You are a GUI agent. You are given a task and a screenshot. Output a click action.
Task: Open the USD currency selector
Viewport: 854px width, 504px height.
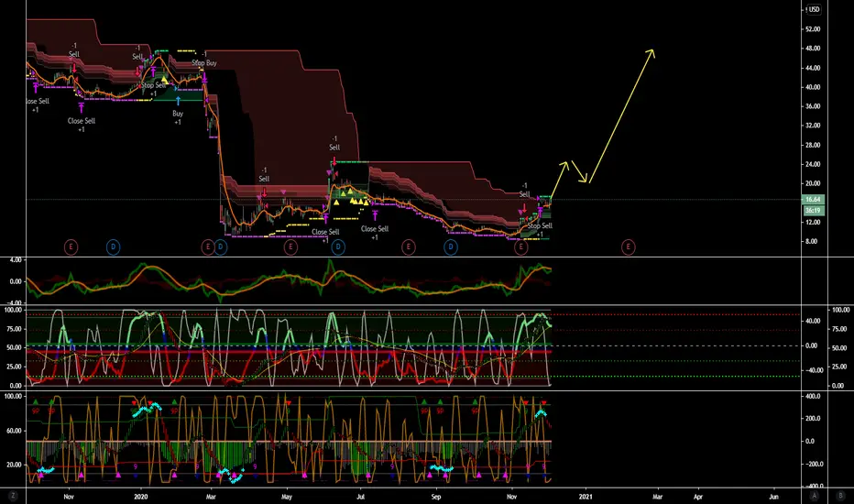(814, 9)
